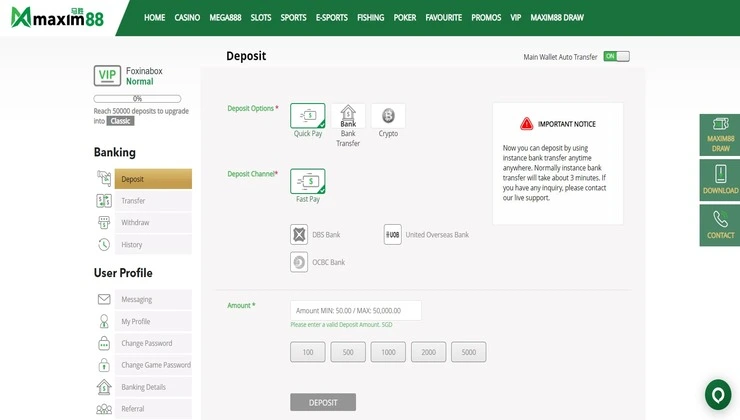Click the VIP level progress bar
Screen dimensions: 740x420
[137, 99]
